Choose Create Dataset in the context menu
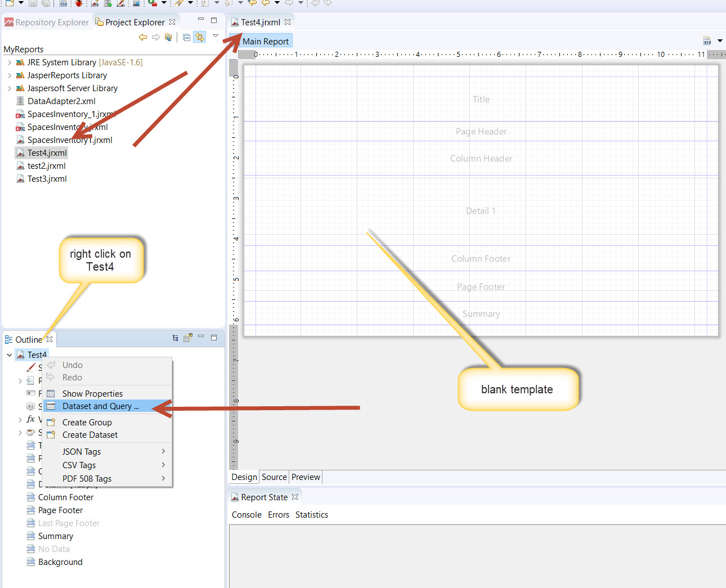The image size is (726, 588). (90, 435)
